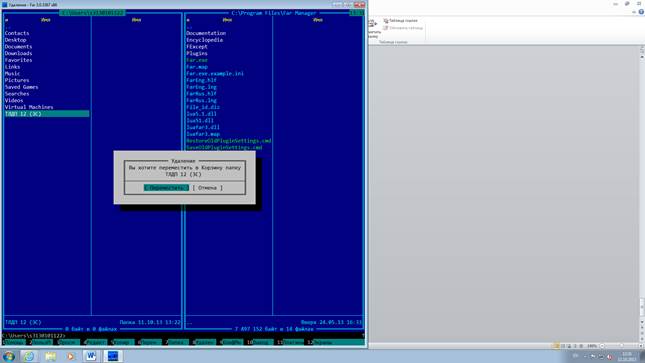
Task: Select the Searches folder in left panel
Action: [x=17, y=94]
